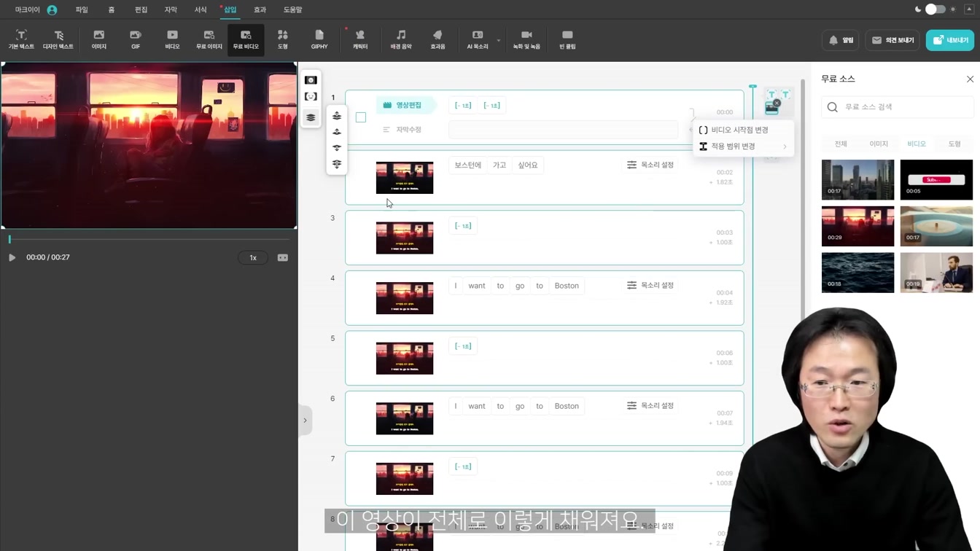Viewport: 980px width, 551px height.
Task: Switch to the 전체 source tab
Action: point(841,144)
